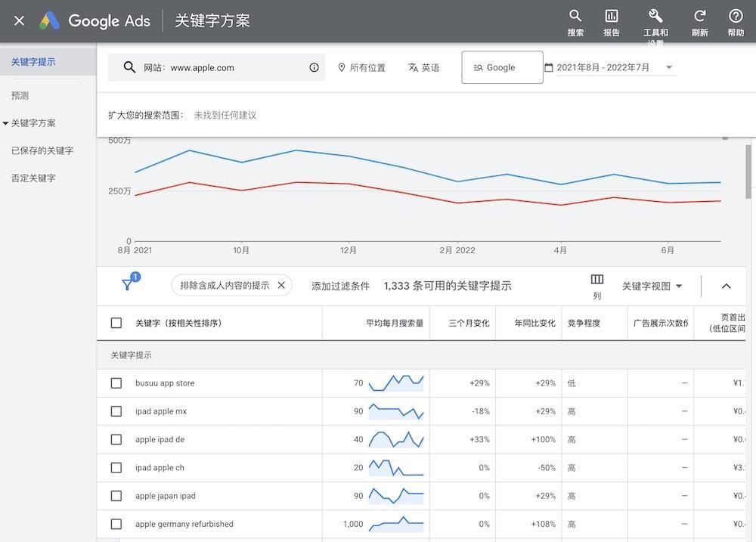Check the apple japan ipad row
The width and height of the screenshot is (756, 542).
tap(116, 496)
